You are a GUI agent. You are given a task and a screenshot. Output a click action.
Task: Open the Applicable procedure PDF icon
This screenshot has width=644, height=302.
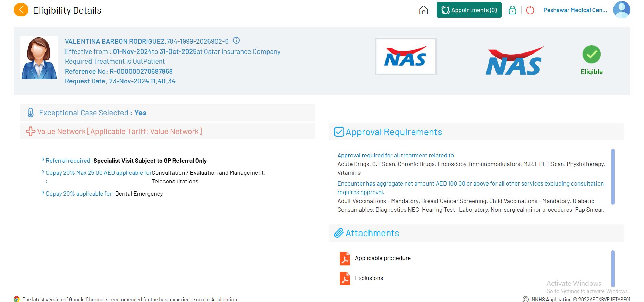(345, 258)
